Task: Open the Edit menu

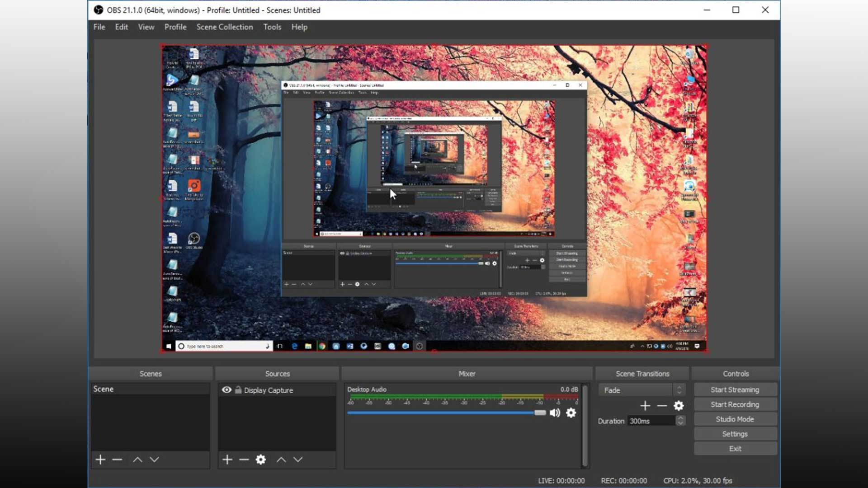Action: pyautogui.click(x=121, y=27)
